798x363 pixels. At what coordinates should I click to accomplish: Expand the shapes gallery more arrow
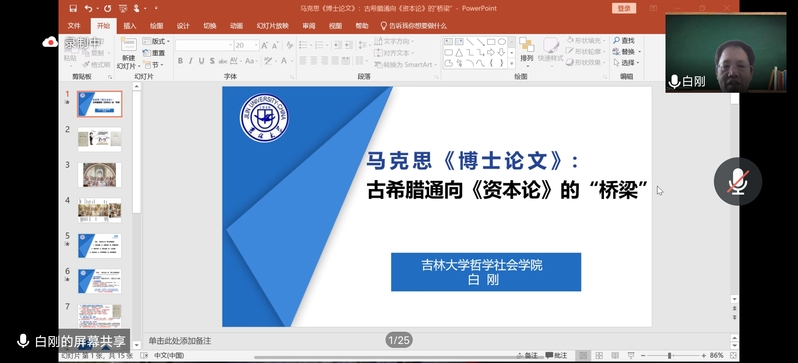pos(511,64)
